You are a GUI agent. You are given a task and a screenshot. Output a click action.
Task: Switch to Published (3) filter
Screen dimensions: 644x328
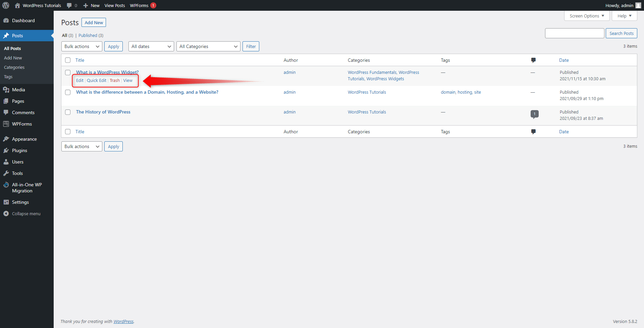(91, 35)
